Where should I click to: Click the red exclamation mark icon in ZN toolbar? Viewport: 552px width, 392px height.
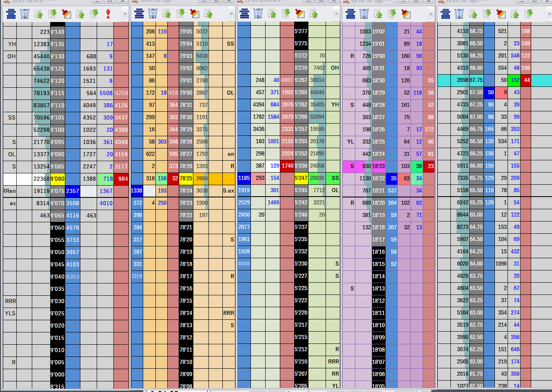108,14
